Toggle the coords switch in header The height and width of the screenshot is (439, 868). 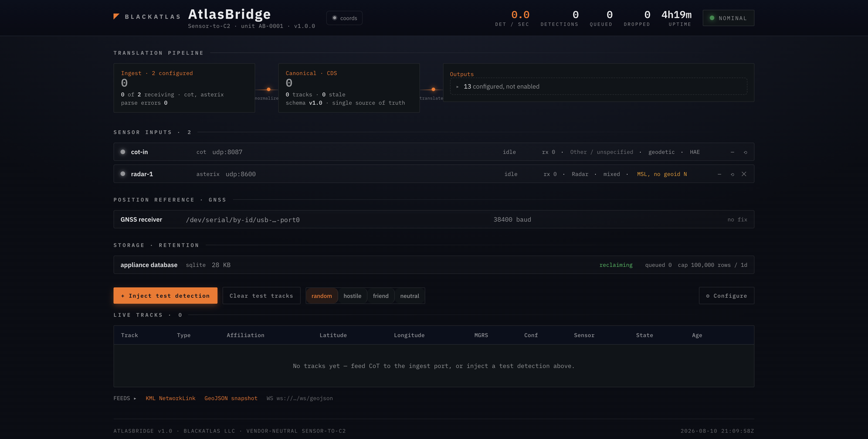tap(344, 18)
